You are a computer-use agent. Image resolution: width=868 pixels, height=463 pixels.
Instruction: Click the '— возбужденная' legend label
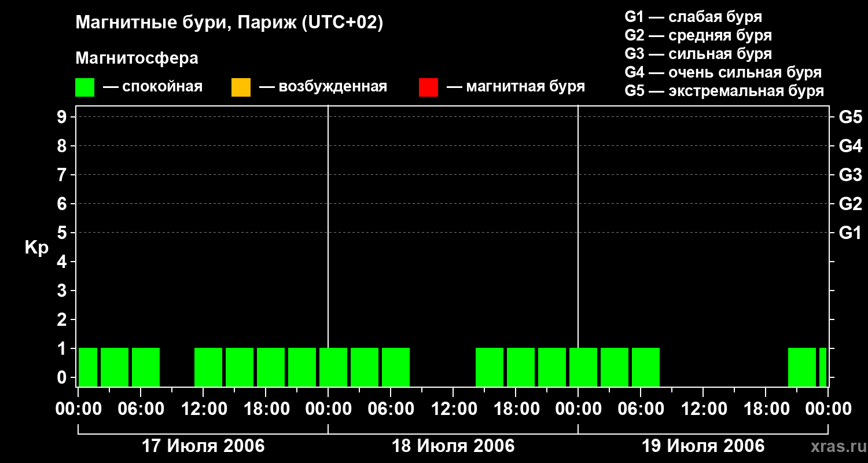coord(323,87)
